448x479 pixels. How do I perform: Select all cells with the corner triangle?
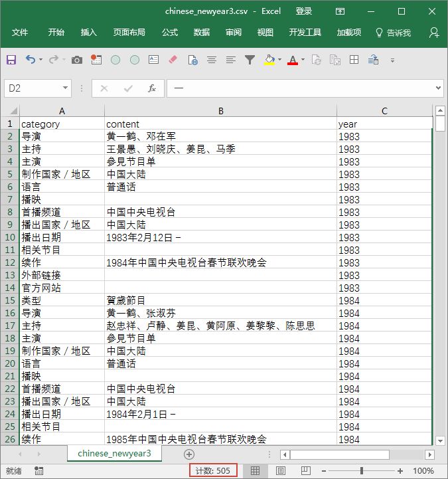coord(13,110)
